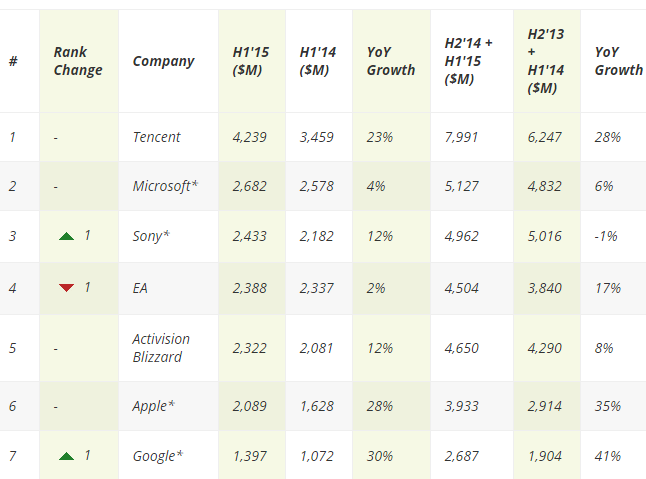Image resolution: width=646 pixels, height=479 pixels.
Task: Click the # rank column header
Action: (13, 61)
